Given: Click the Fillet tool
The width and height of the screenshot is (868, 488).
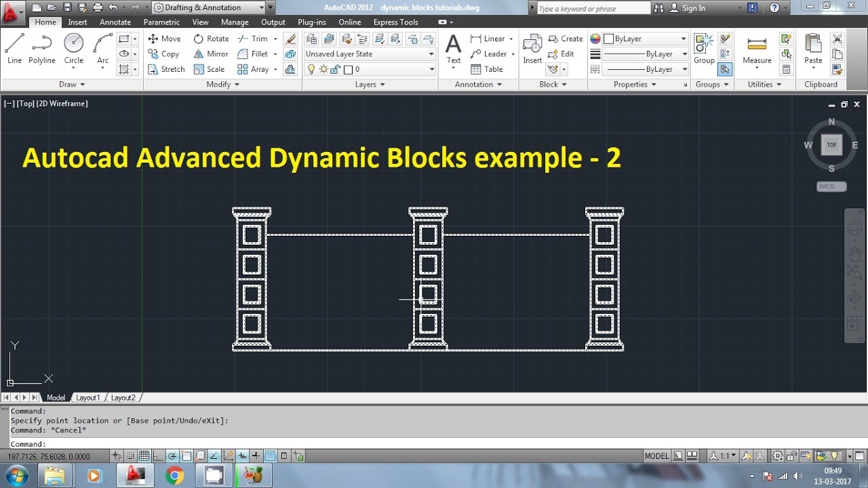Looking at the screenshot, I should click(x=253, y=54).
